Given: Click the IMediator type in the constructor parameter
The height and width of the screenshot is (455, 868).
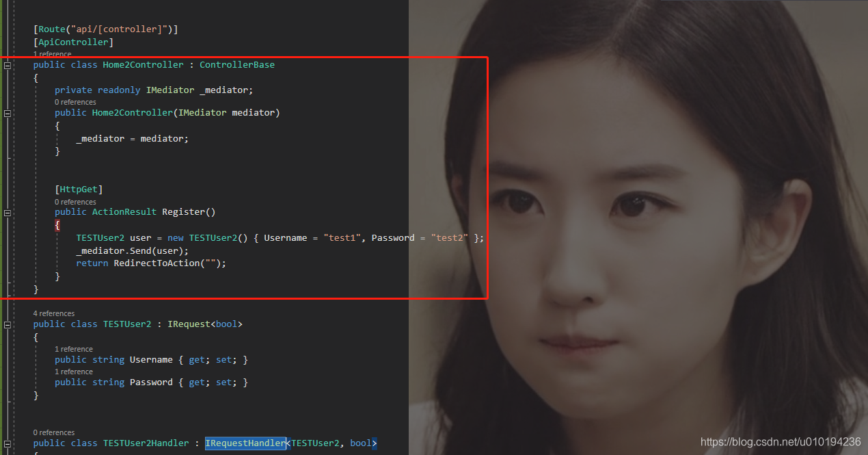Looking at the screenshot, I should (202, 113).
